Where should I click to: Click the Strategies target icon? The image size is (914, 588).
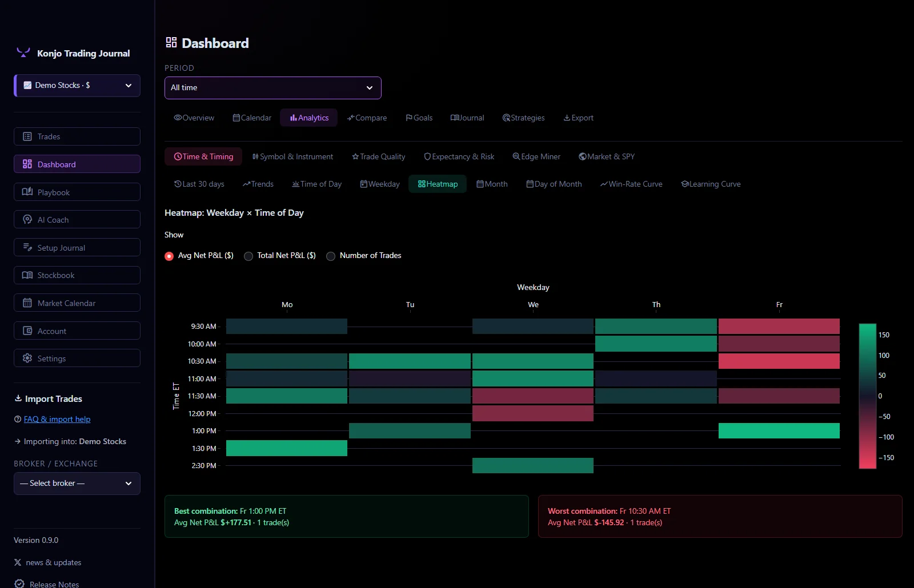pos(506,118)
